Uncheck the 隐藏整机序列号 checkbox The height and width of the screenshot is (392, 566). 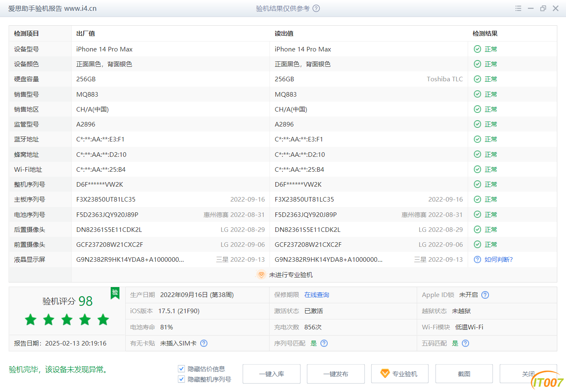pyautogui.click(x=181, y=379)
